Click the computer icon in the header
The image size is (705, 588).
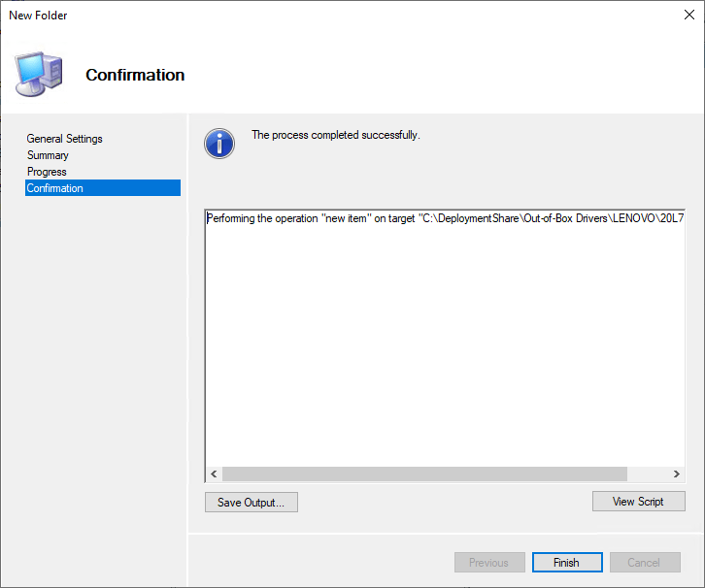[x=38, y=74]
